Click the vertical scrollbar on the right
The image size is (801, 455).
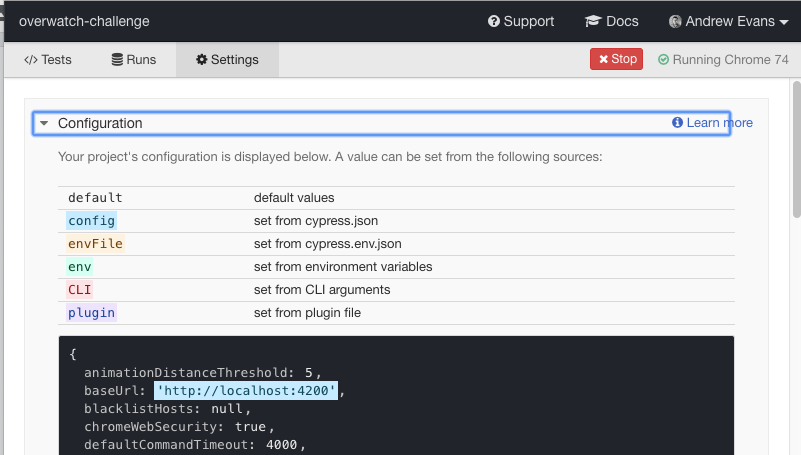click(x=796, y=150)
